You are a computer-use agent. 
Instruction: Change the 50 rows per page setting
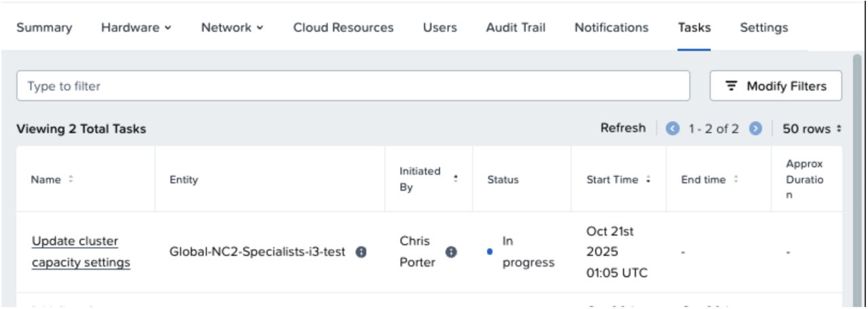(812, 128)
